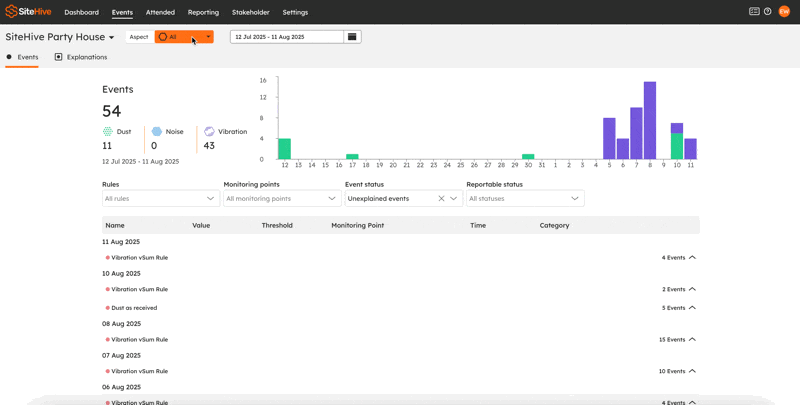800x405 pixels.
Task: Click the 08 Aug 2025 date heading
Action: click(121, 324)
